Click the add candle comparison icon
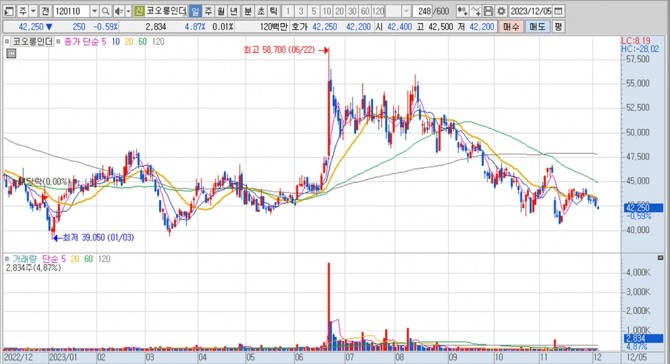The height and width of the screenshot is (364, 670). tap(462, 11)
